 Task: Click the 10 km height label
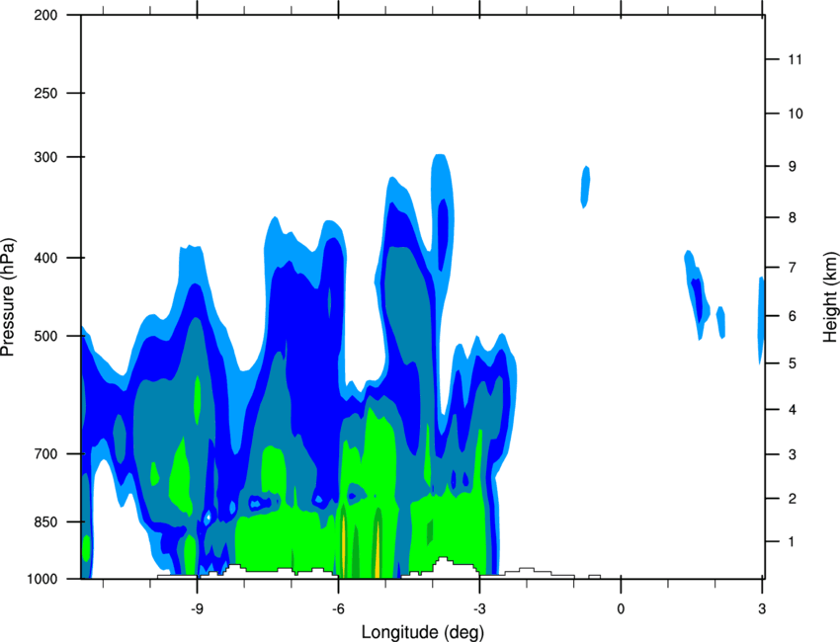coord(796,114)
